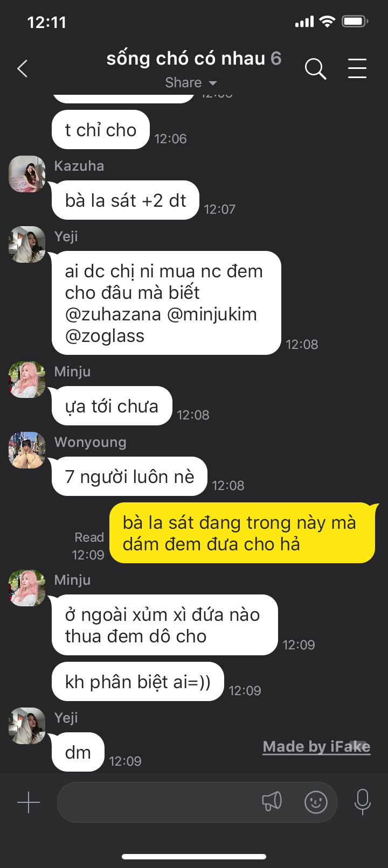Tap the chat title sống chó có nhau
388x868 pixels.
point(186,58)
